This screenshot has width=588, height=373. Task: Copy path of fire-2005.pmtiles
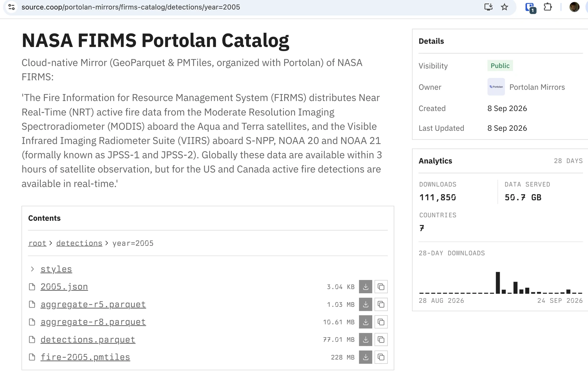click(381, 357)
